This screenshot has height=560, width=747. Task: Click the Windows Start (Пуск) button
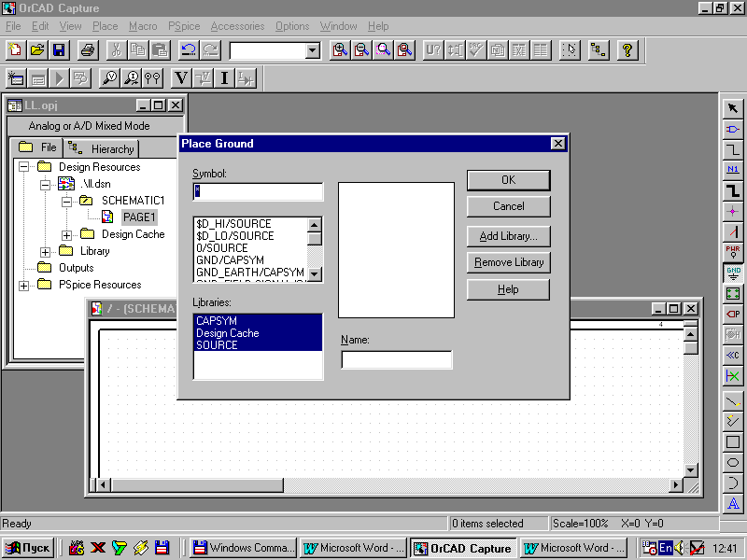click(28, 548)
